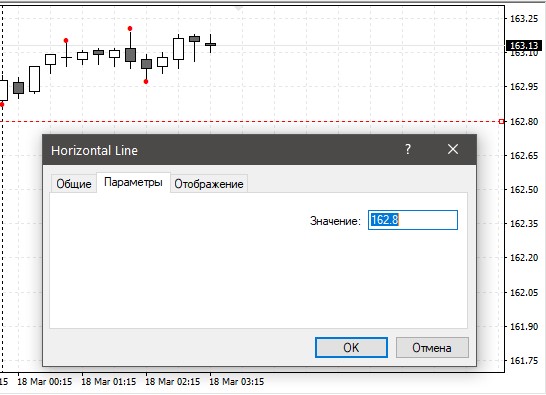
Task: Click the 162.35 price axis label
Action: click(524, 223)
